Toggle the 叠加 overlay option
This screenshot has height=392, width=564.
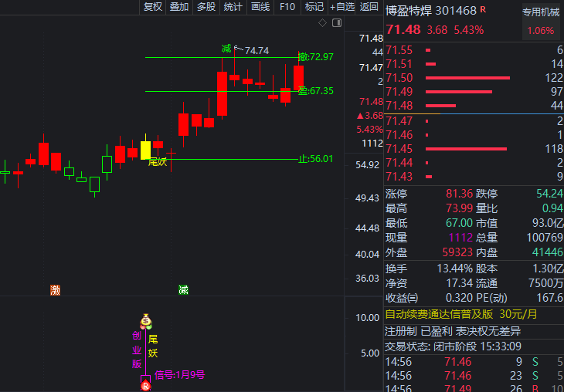(179, 7)
